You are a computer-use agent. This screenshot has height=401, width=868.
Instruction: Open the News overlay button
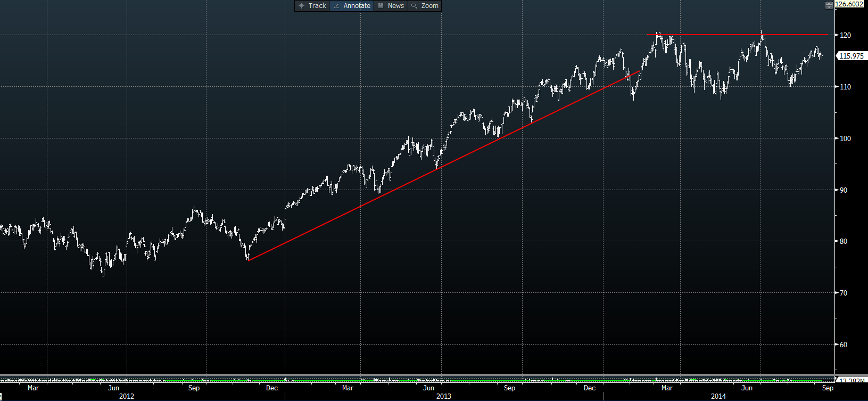tap(391, 6)
